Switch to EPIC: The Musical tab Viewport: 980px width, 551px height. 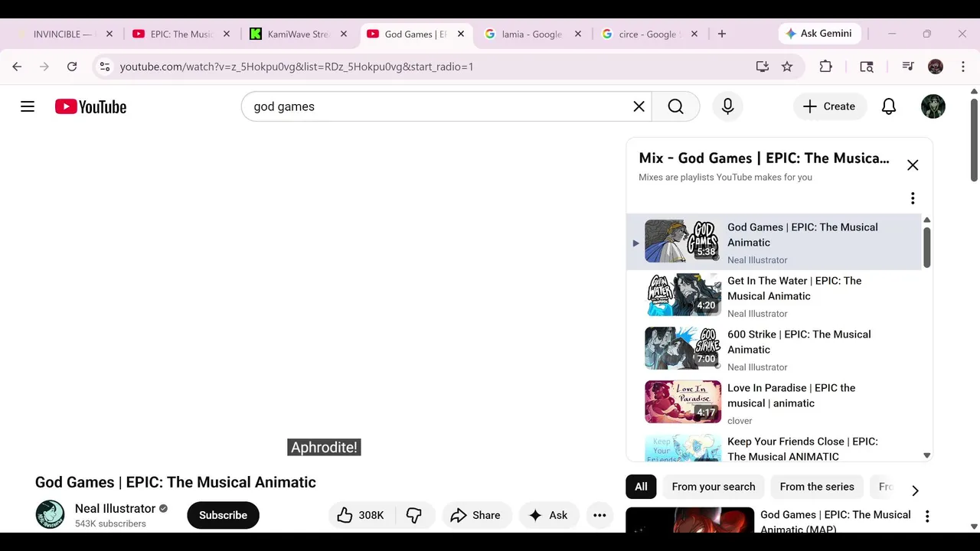181,34
